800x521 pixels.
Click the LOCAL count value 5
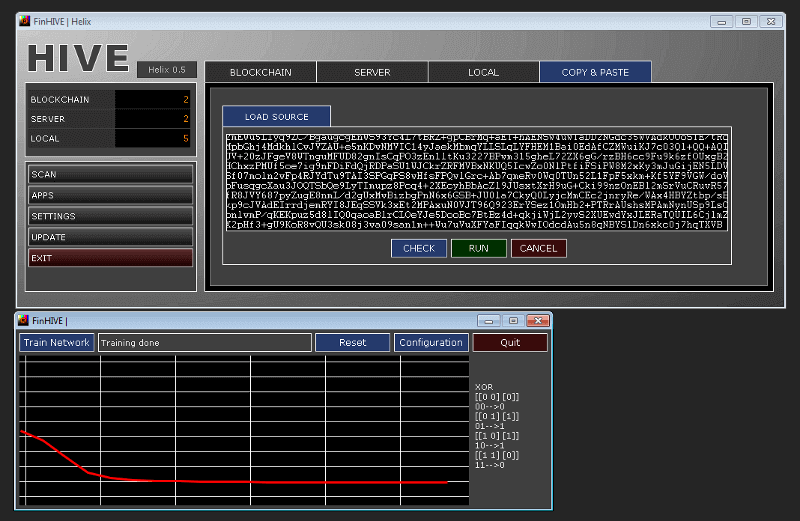186,138
